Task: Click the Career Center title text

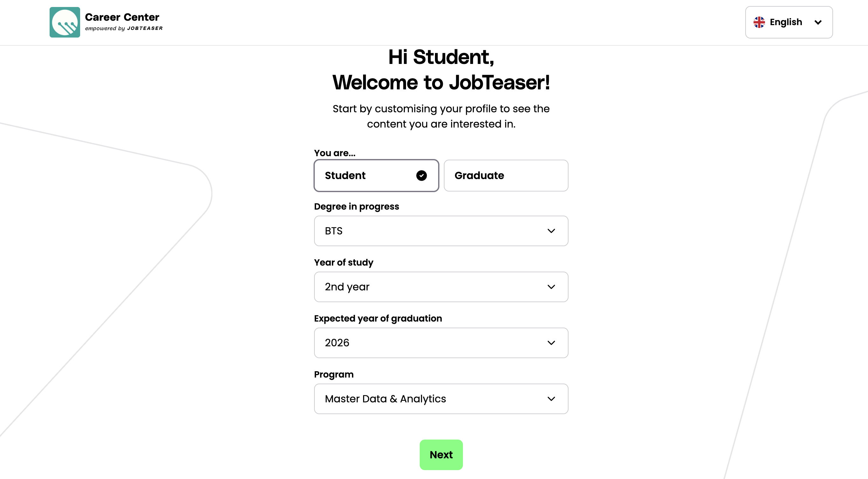Action: (122, 17)
